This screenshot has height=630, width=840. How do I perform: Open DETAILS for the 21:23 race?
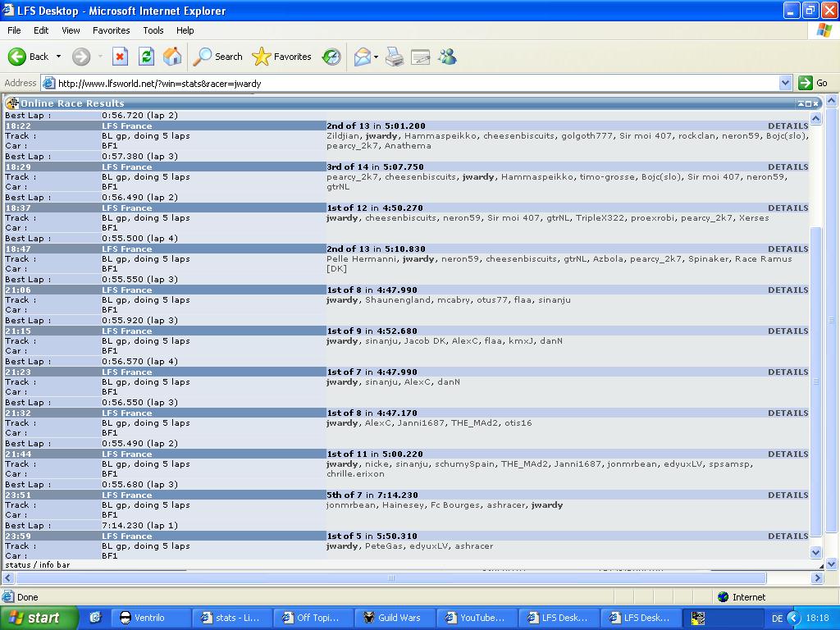(788, 372)
